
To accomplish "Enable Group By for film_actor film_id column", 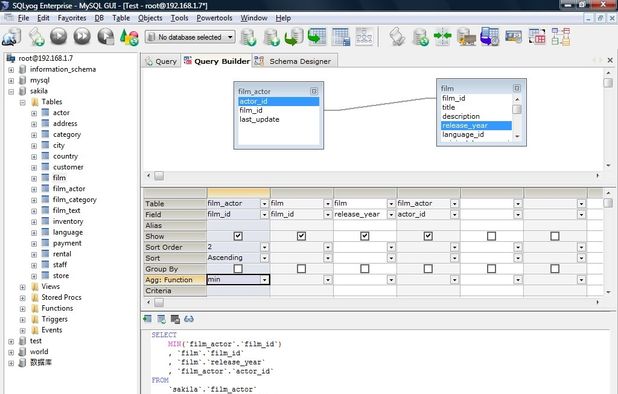I will [238, 269].
